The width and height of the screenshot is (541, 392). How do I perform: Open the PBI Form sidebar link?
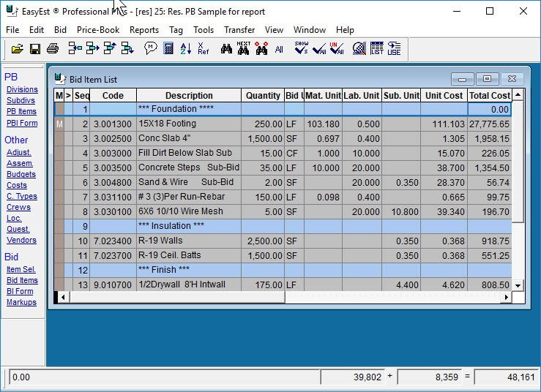click(22, 123)
